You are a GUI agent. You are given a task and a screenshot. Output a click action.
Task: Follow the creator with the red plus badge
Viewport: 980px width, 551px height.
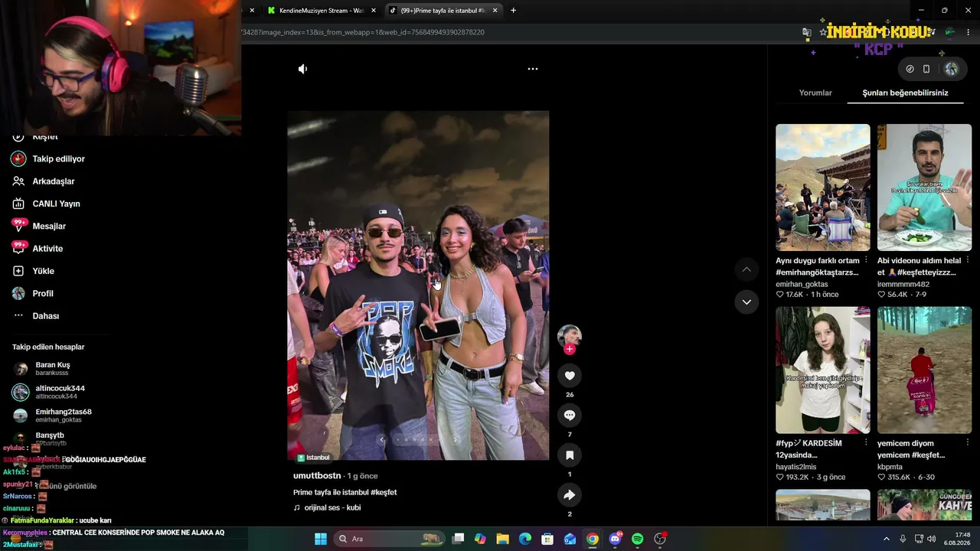point(570,350)
